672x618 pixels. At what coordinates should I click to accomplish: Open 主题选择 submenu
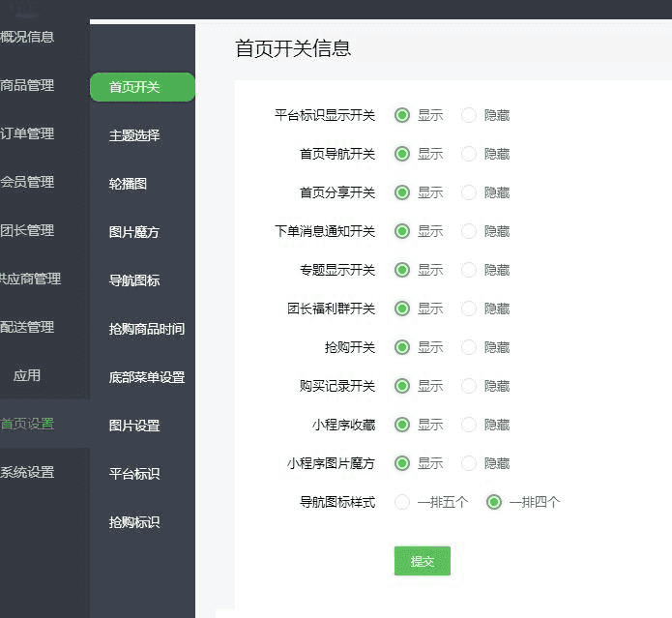134,135
